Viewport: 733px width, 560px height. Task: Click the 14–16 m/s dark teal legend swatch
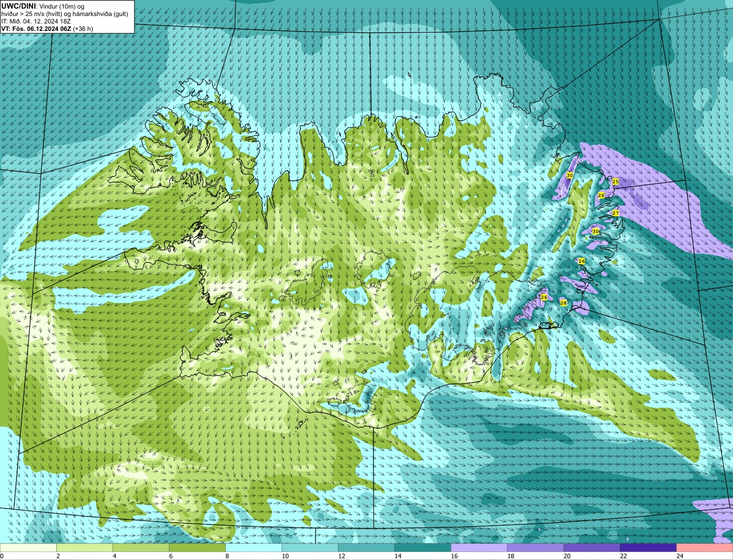click(423, 548)
